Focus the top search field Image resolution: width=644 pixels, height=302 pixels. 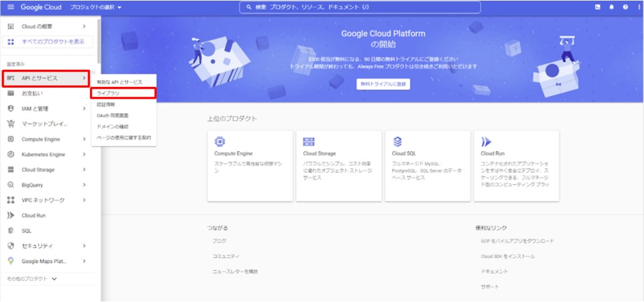point(360,7)
